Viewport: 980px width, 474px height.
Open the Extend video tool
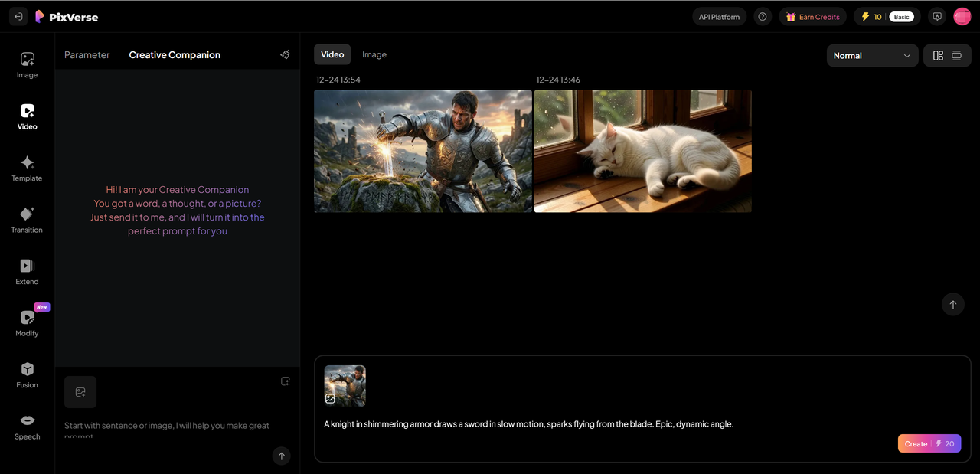point(27,271)
